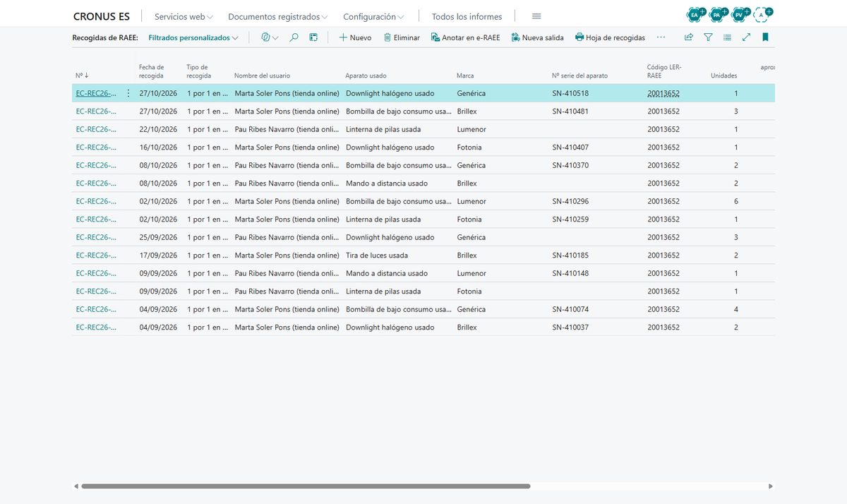Image resolution: width=847 pixels, height=504 pixels.
Task: Click the EA user avatar
Action: (695, 14)
